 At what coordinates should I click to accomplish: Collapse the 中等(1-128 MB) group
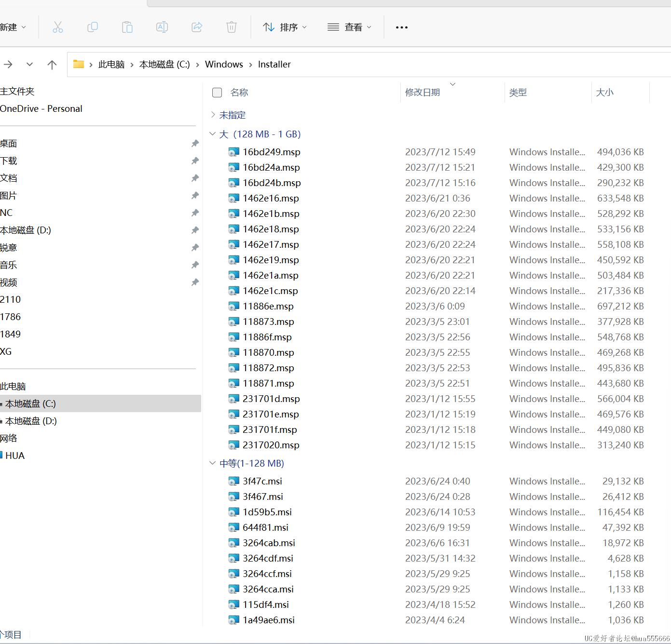[x=213, y=463]
